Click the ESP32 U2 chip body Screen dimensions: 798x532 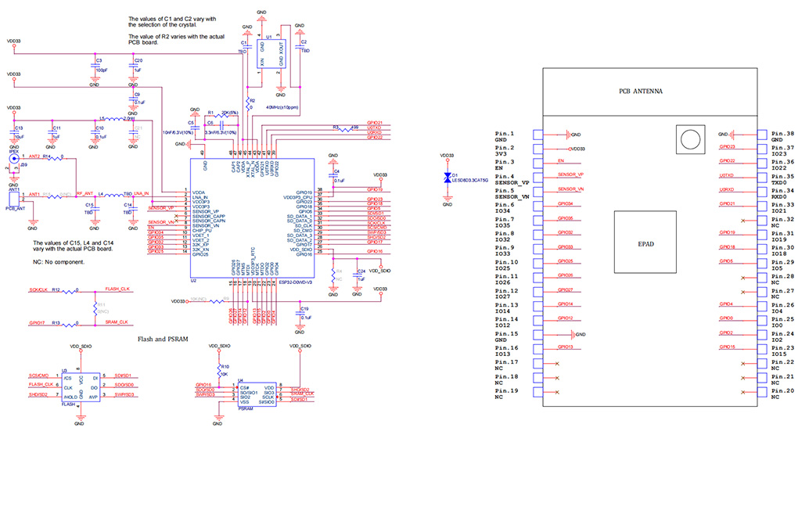253,218
